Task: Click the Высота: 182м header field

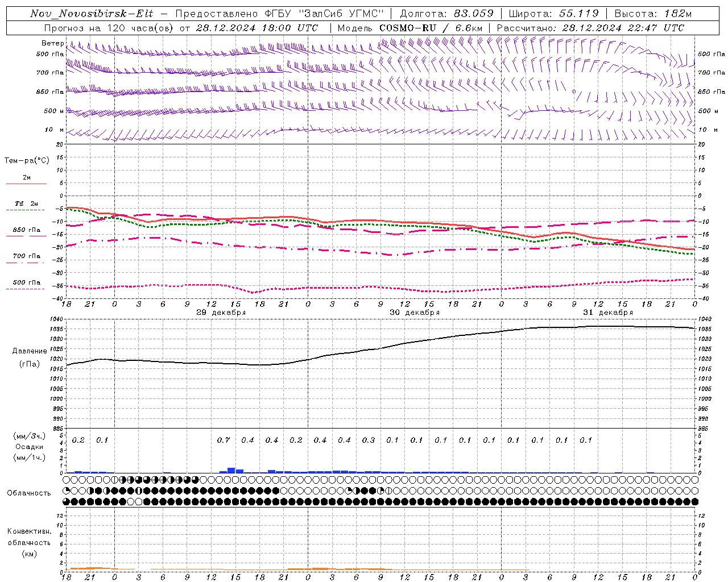Action: pos(653,14)
